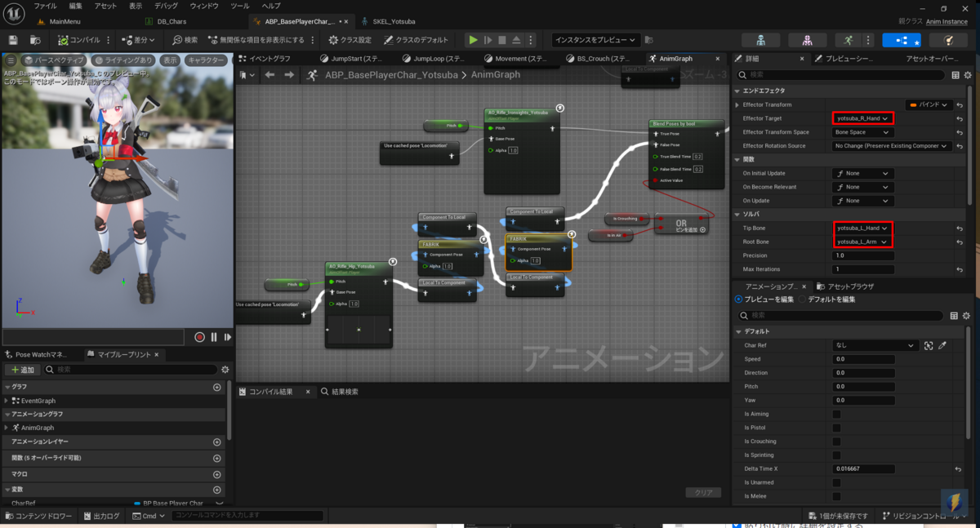
Task: Open Effector Rotation Source dropdown
Action: coord(893,146)
